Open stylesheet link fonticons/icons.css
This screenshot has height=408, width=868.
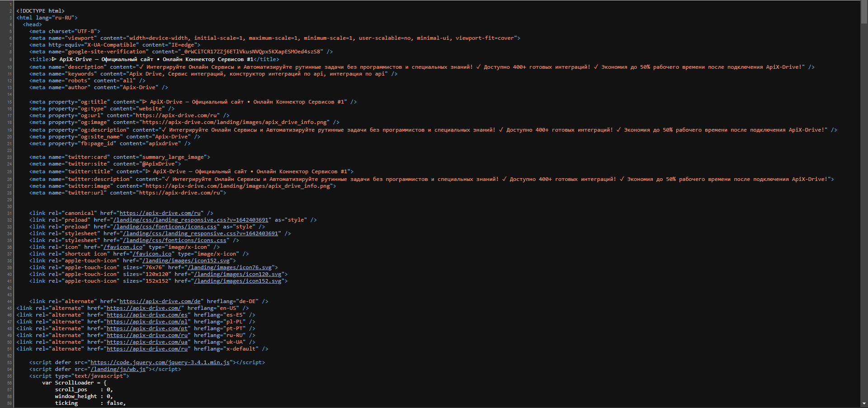coord(175,240)
